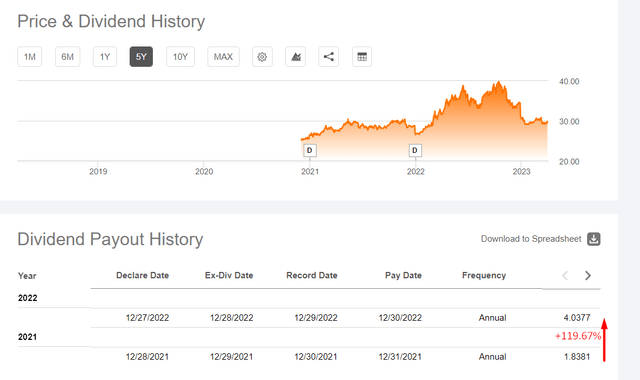Click the 20.00 price axis label
The width and height of the screenshot is (640, 380).
(x=569, y=162)
